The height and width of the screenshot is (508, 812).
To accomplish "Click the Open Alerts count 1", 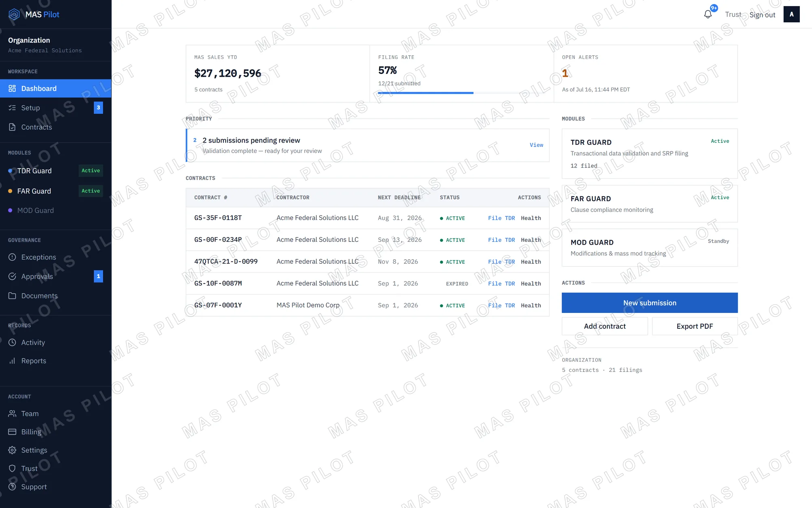I will coord(565,73).
